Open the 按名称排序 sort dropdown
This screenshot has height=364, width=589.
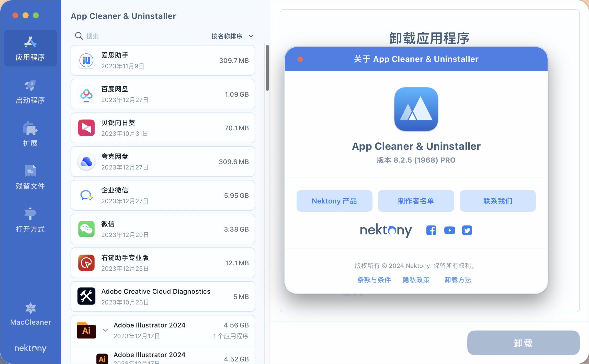tap(232, 36)
